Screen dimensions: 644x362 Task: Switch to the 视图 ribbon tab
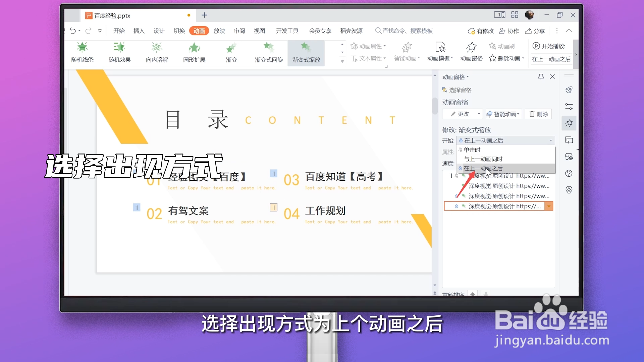(x=259, y=31)
